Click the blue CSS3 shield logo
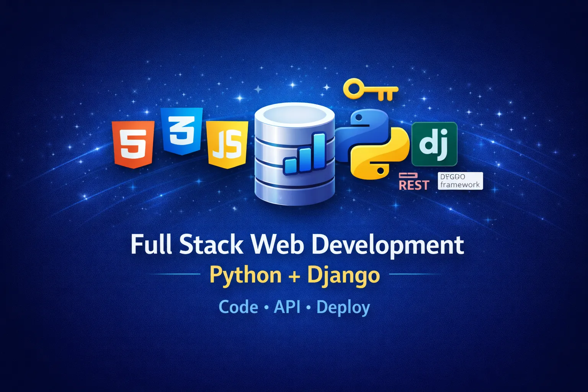 pyautogui.click(x=182, y=131)
